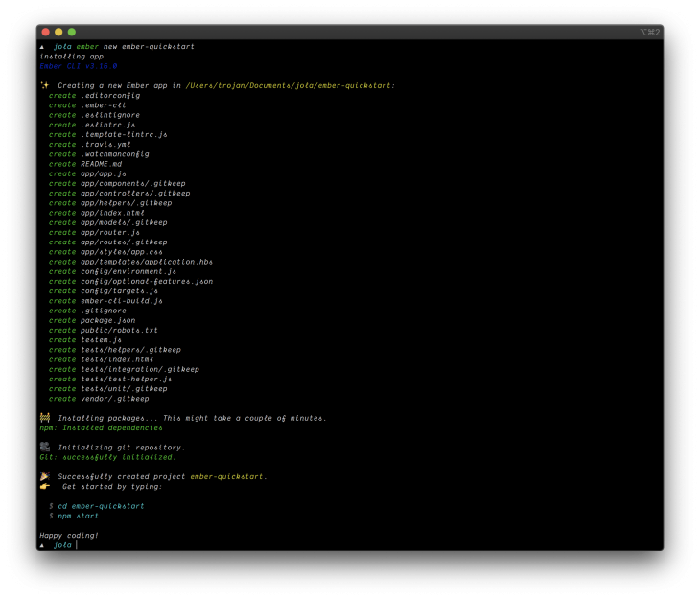Click the prompt triangle on the last line
The width and height of the screenshot is (700, 599).
pos(42,545)
